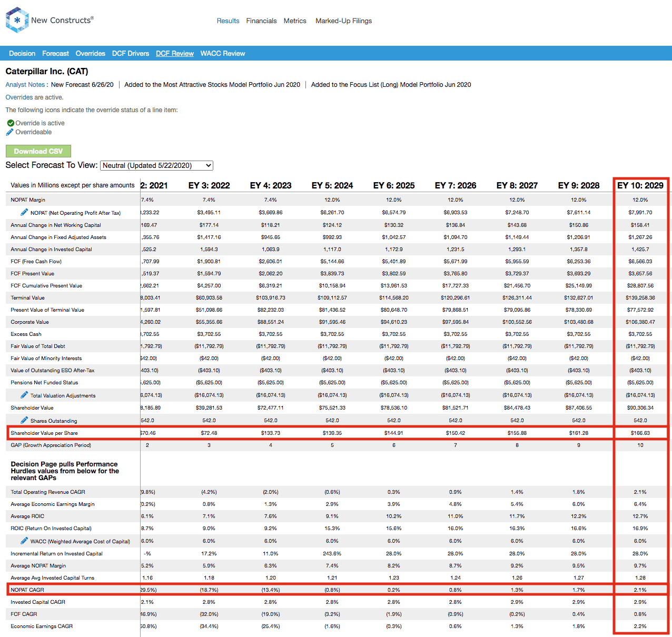672x637 pixels.
Task: Open the Analyst Notes link
Action: click(25, 85)
